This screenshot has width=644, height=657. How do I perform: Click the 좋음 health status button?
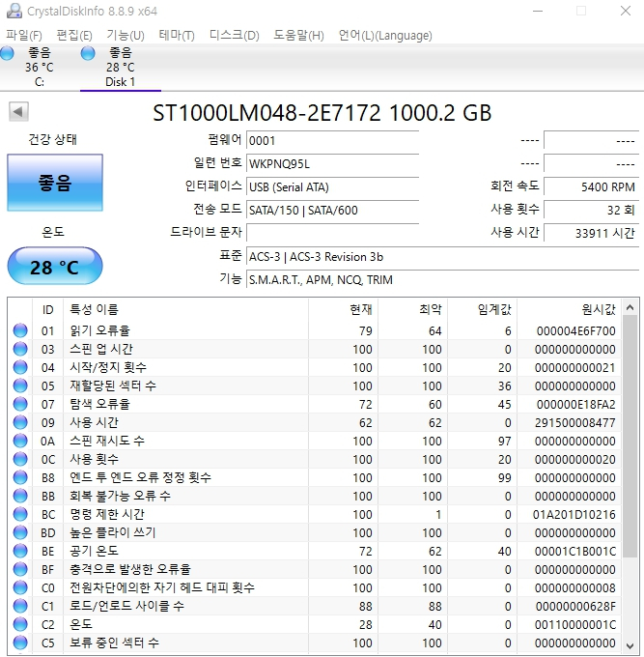coord(55,183)
